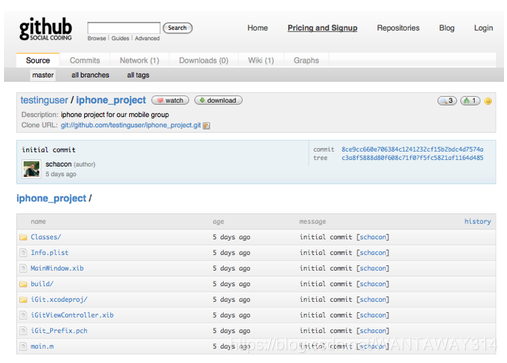Open schacon link in the Classes/ row message
The image size is (507, 363).
373,237
